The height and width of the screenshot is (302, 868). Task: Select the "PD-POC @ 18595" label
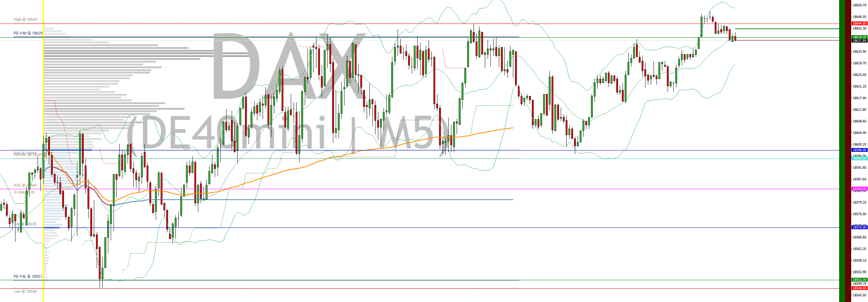28,155
